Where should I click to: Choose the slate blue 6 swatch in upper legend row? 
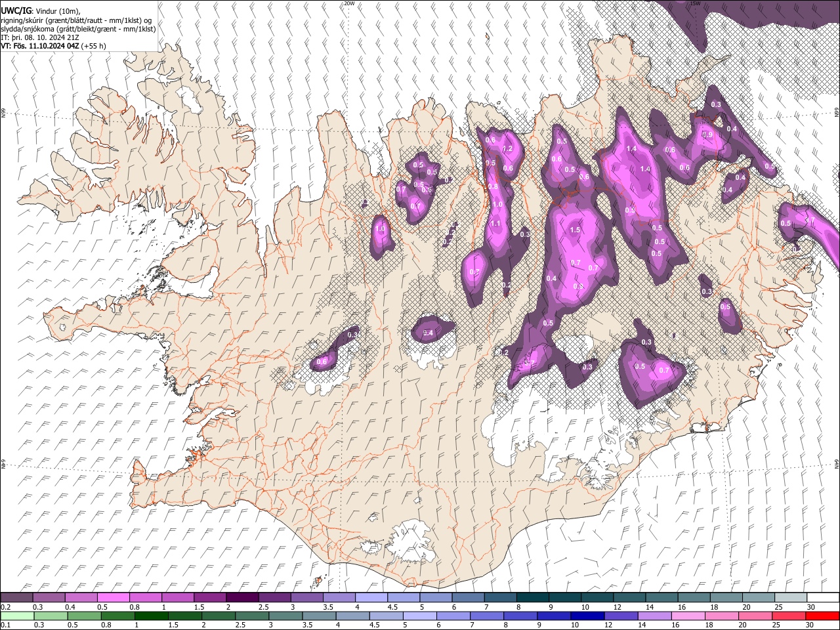(x=468, y=598)
